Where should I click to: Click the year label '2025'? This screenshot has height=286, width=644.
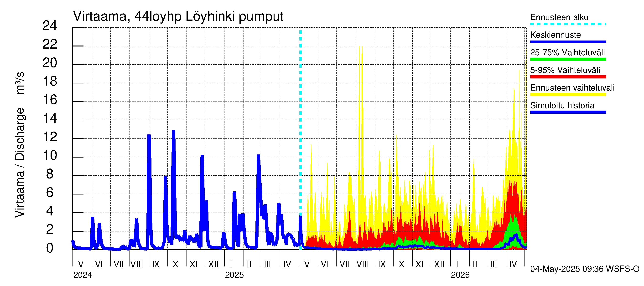(x=234, y=275)
